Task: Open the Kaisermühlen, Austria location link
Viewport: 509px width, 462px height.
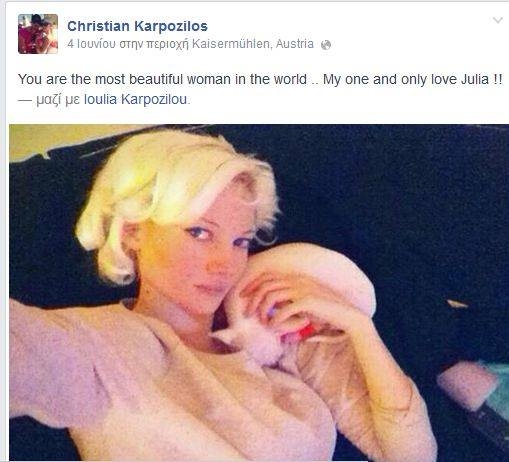Action: (253, 44)
